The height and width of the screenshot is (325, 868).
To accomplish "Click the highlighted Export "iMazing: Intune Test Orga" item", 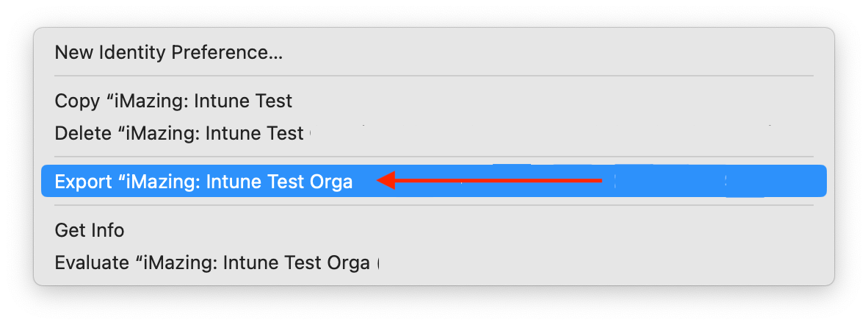I will pos(203,182).
